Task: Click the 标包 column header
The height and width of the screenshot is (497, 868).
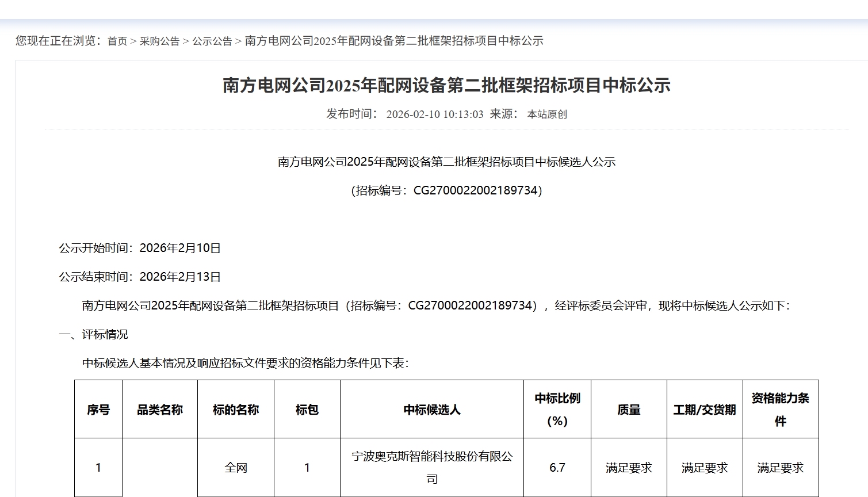Action: tap(307, 410)
